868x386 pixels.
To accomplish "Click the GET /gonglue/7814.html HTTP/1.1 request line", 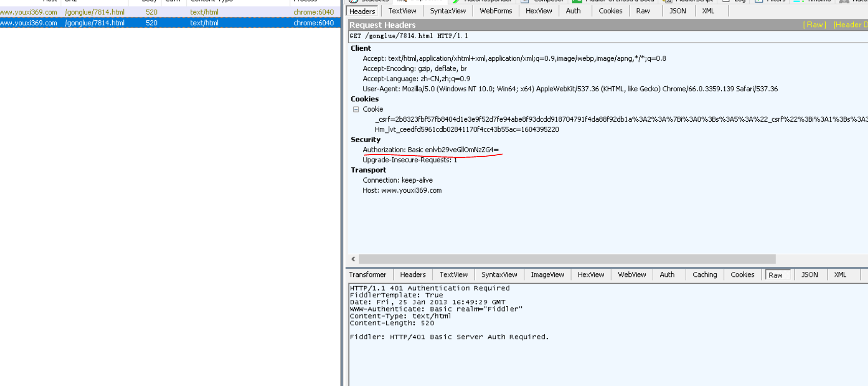I will point(409,36).
